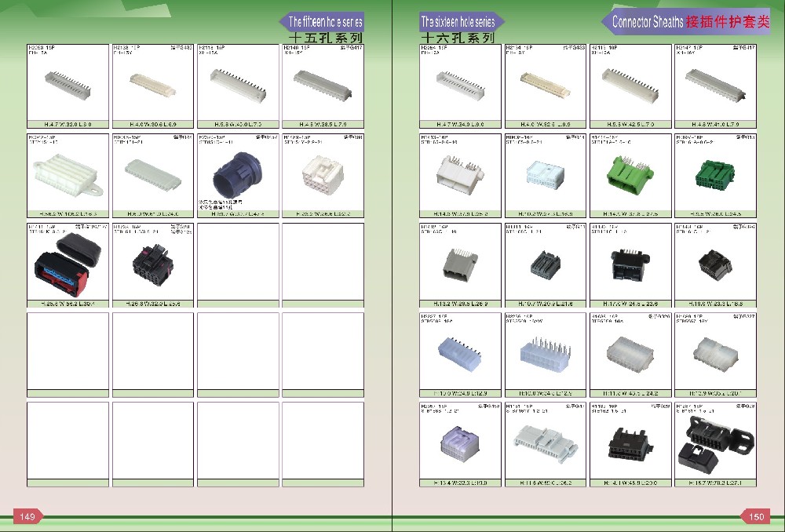Click page number 149
785x532 pixels.
[x=27, y=517]
